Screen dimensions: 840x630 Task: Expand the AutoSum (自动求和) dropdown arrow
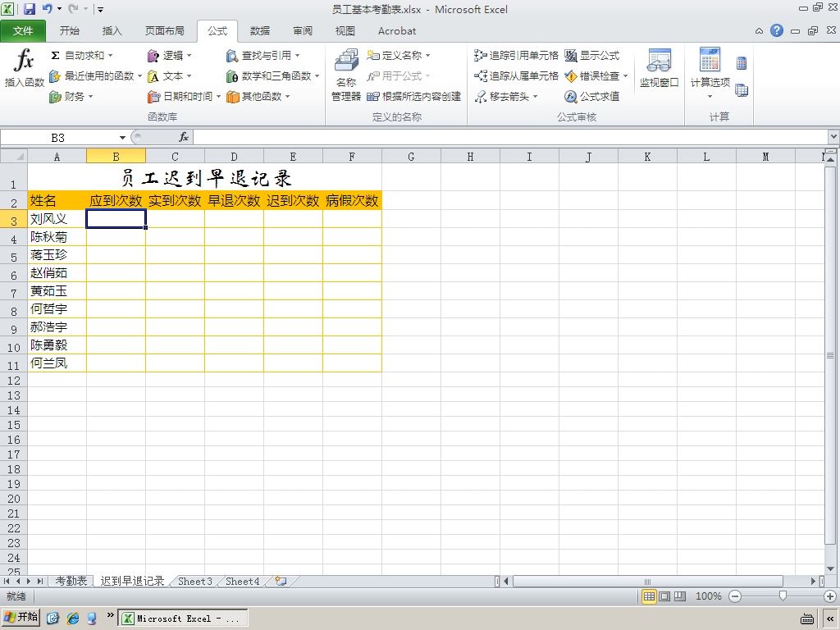tap(111, 55)
